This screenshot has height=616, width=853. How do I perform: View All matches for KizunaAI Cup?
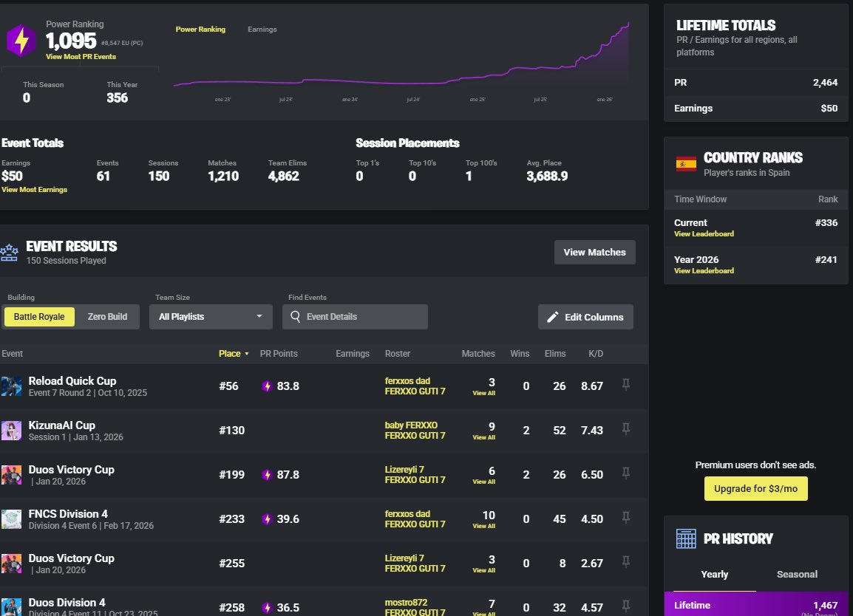[483, 438]
